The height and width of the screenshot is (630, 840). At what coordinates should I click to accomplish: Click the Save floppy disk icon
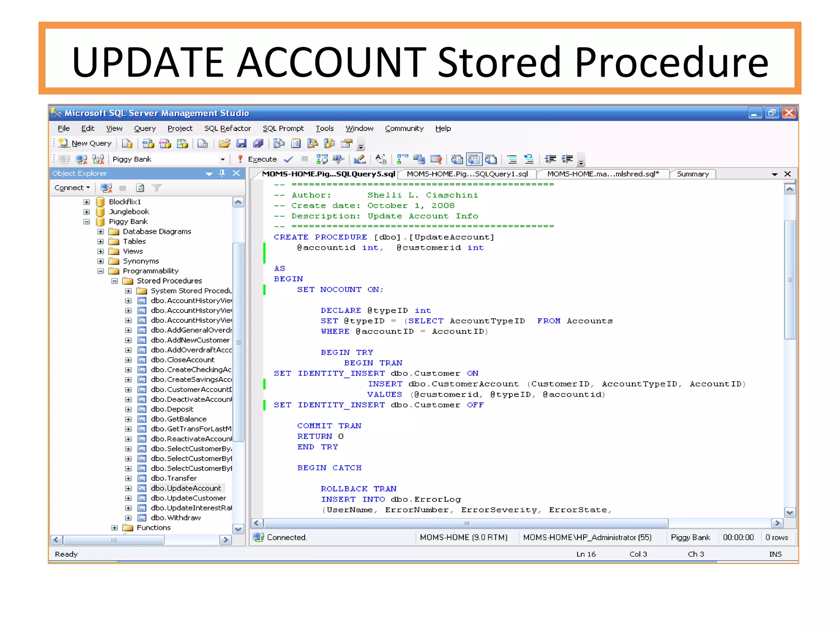242,143
